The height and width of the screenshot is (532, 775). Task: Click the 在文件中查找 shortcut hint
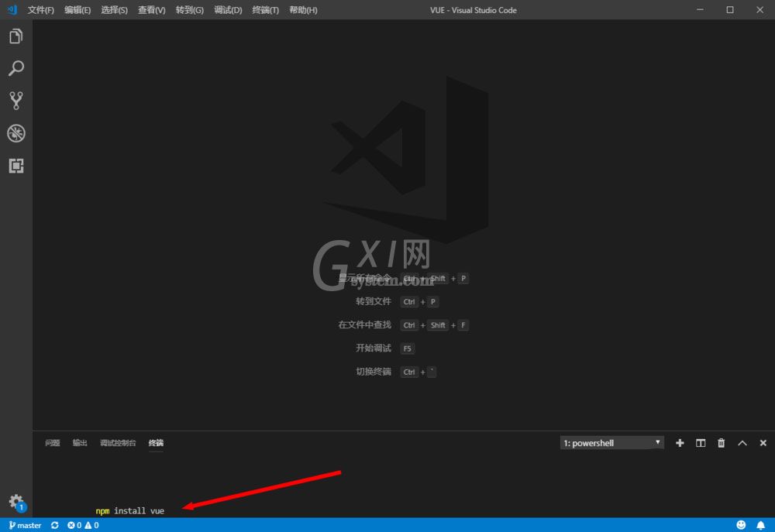[365, 324]
